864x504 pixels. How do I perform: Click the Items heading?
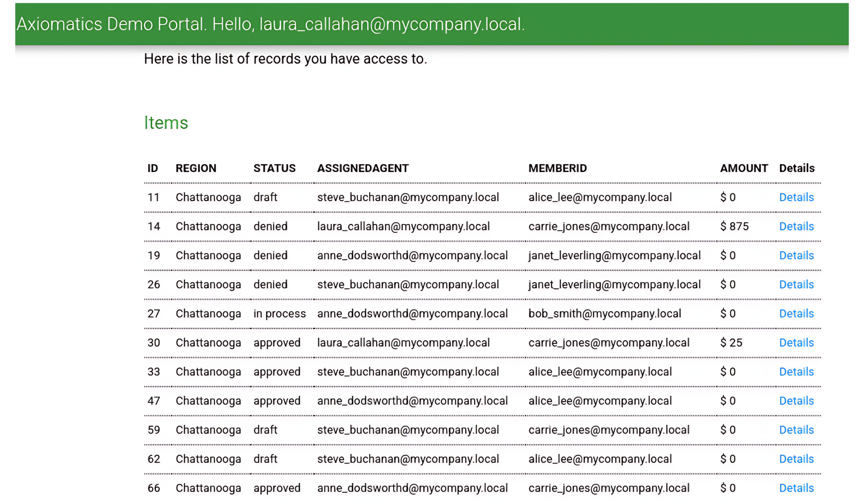point(166,123)
